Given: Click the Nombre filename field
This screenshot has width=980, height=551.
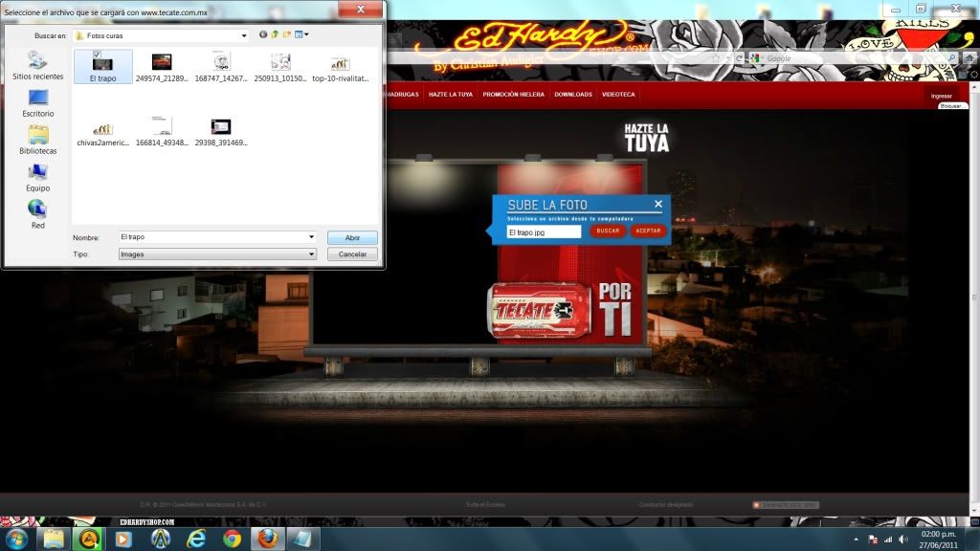Looking at the screenshot, I should [x=212, y=237].
